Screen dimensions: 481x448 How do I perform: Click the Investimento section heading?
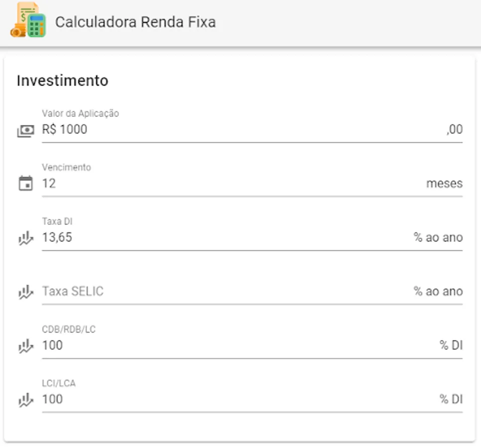[x=62, y=81]
